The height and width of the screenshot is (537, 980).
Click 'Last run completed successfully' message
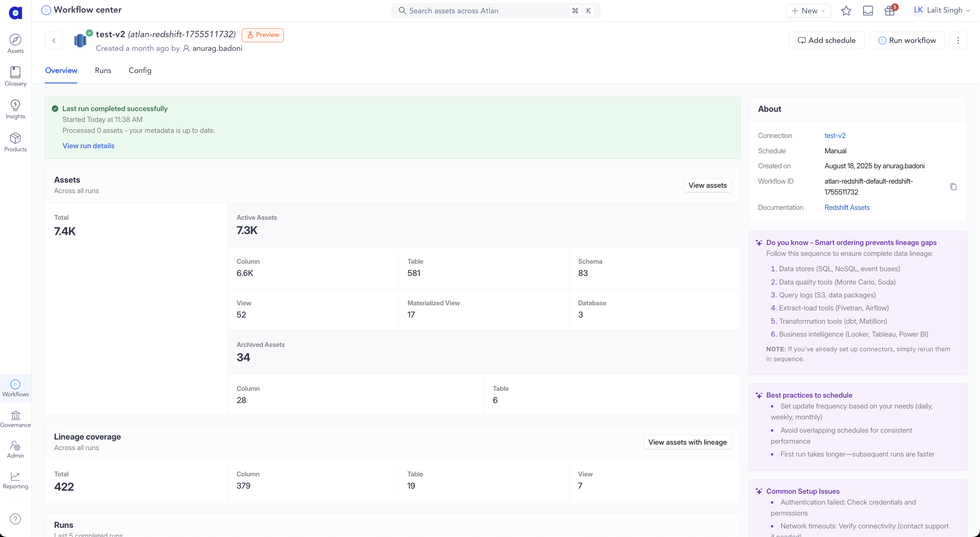click(115, 109)
